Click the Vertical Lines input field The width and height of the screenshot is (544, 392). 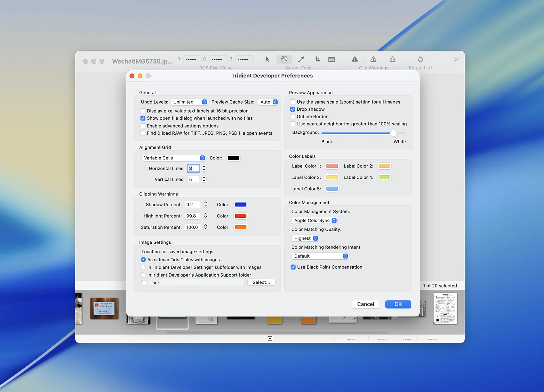[193, 179]
